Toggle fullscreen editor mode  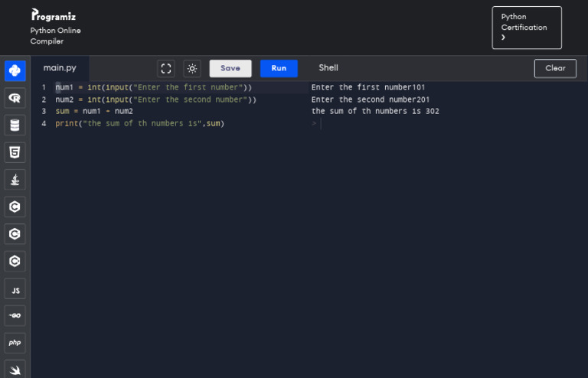point(165,69)
